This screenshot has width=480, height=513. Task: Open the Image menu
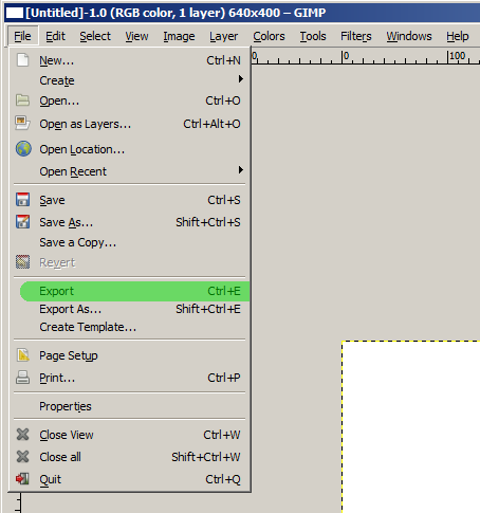179,36
